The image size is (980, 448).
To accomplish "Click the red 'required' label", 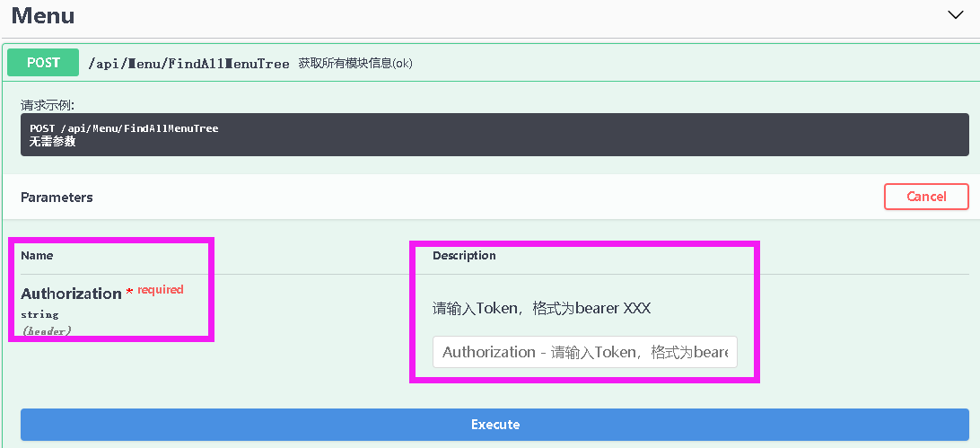I will [x=161, y=289].
